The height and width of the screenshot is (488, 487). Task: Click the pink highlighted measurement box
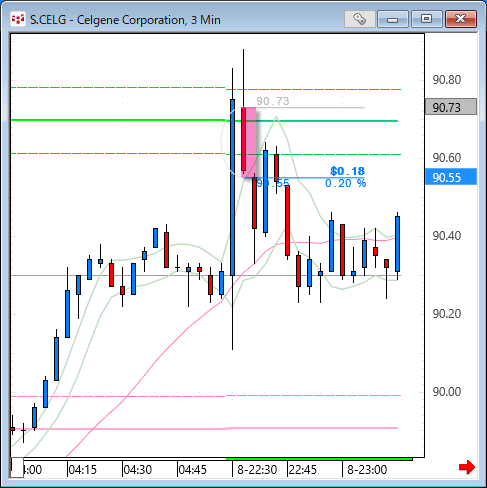pos(249,142)
